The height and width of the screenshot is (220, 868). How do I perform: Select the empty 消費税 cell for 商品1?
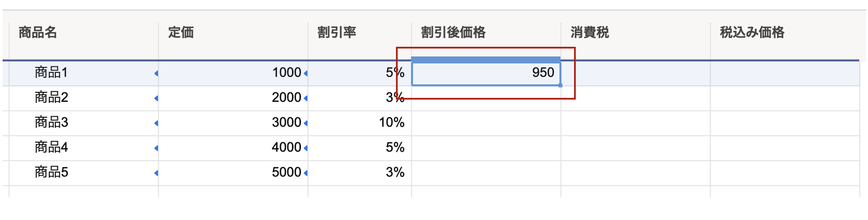(x=635, y=73)
